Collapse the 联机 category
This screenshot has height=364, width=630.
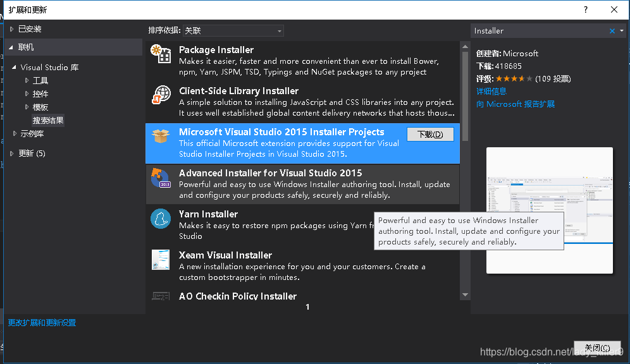[11, 47]
